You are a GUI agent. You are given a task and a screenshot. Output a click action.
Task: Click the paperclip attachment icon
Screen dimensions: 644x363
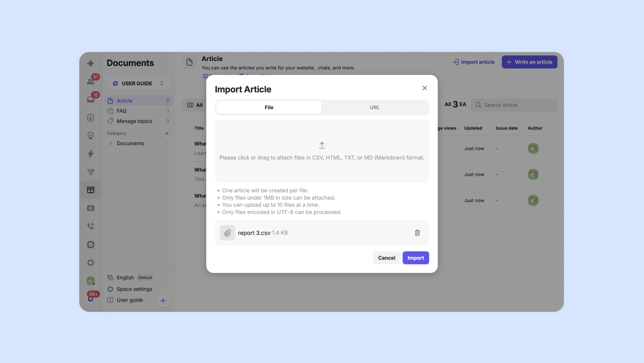[x=227, y=233]
